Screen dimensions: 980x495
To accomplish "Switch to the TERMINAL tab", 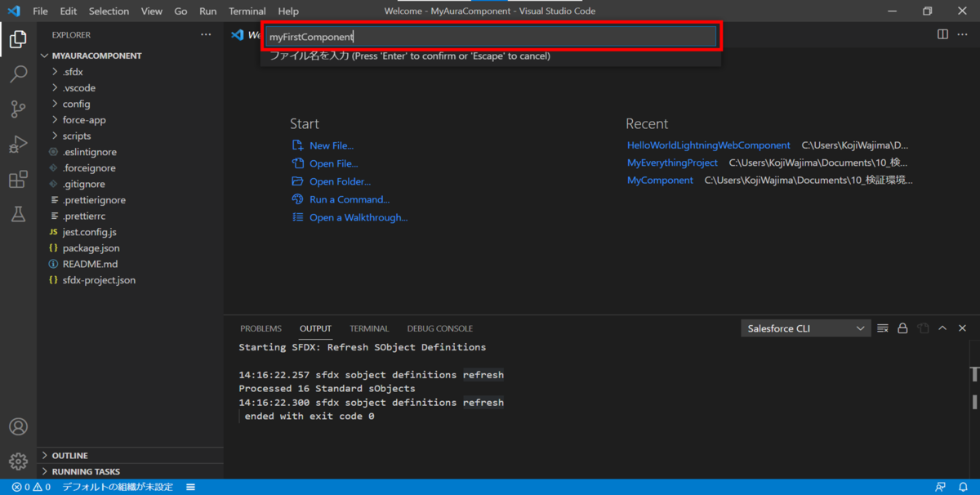I will [369, 328].
